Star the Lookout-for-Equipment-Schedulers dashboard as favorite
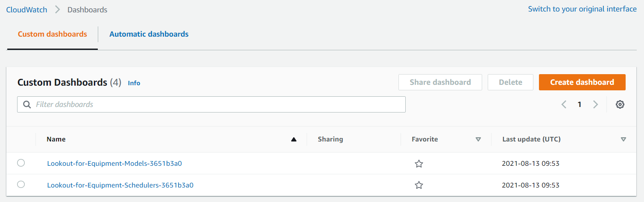This screenshot has height=202, width=644. 419,185
